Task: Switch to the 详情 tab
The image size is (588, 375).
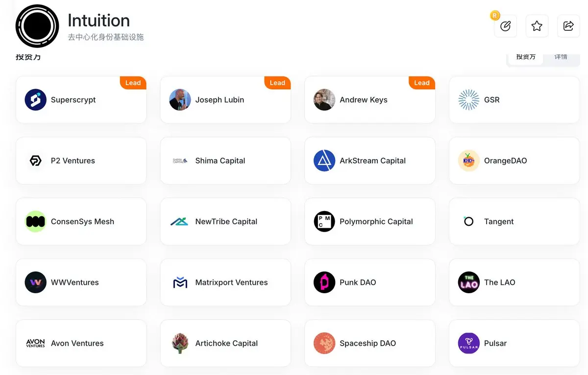Action: pyautogui.click(x=561, y=57)
